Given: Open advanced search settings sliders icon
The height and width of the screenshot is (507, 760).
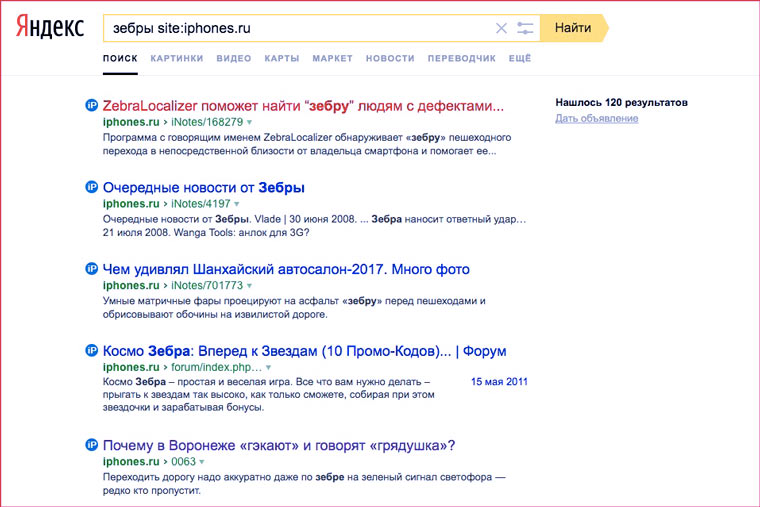Looking at the screenshot, I should click(x=526, y=28).
